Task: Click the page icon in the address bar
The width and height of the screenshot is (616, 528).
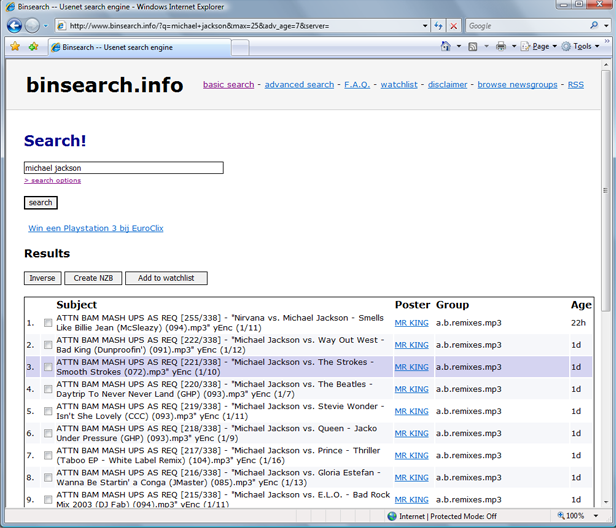Action: pyautogui.click(x=61, y=26)
